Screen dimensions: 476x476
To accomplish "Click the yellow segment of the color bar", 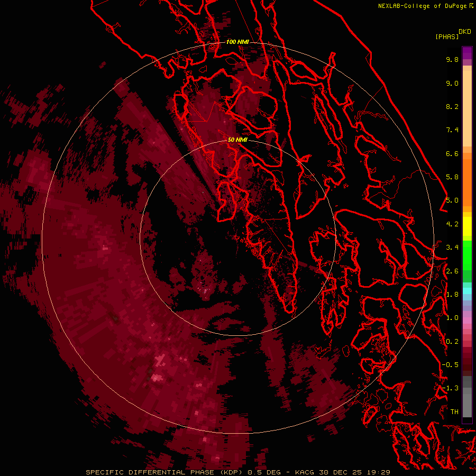I will point(467,226).
